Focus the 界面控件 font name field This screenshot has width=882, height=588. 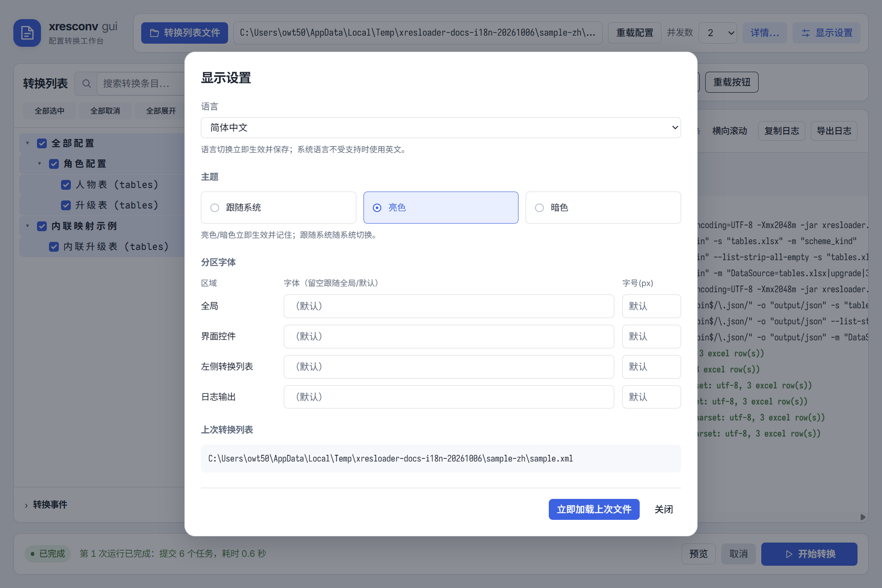click(449, 337)
